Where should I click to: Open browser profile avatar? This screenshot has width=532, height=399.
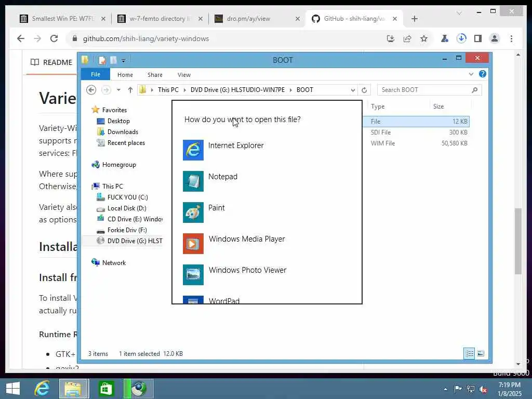click(495, 38)
